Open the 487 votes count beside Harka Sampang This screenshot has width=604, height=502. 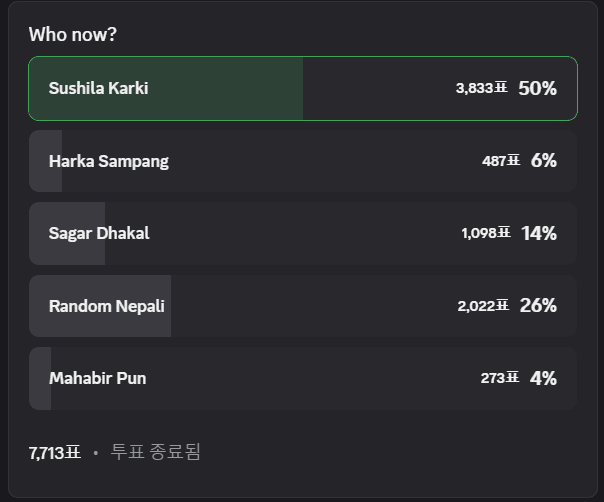500,161
